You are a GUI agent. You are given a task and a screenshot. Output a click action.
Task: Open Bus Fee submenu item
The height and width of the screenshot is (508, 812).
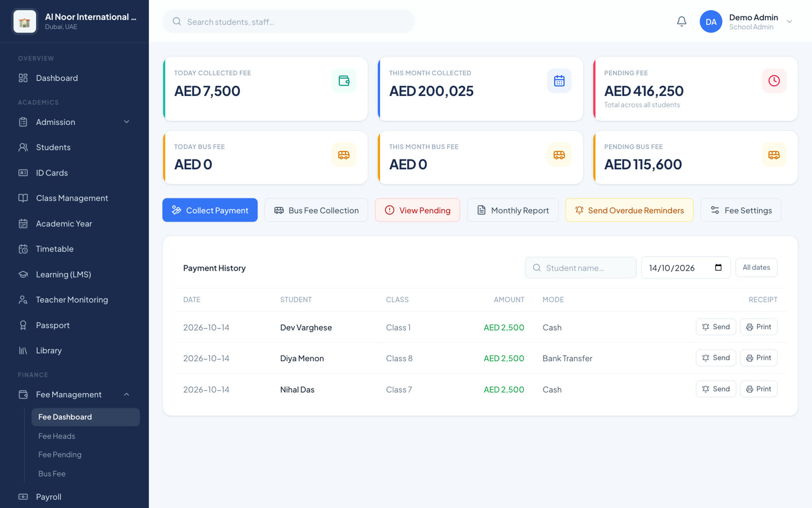click(x=85, y=474)
